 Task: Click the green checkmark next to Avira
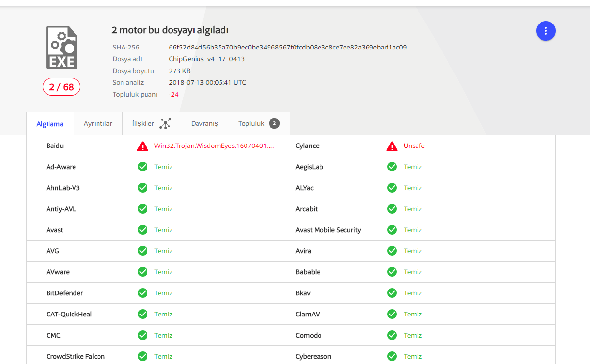pos(392,251)
